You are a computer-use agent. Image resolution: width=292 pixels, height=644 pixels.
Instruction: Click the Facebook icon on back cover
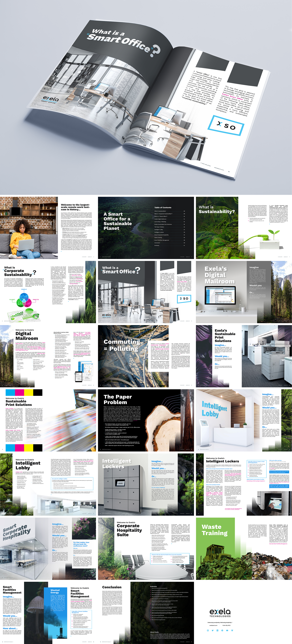(x=222, y=630)
